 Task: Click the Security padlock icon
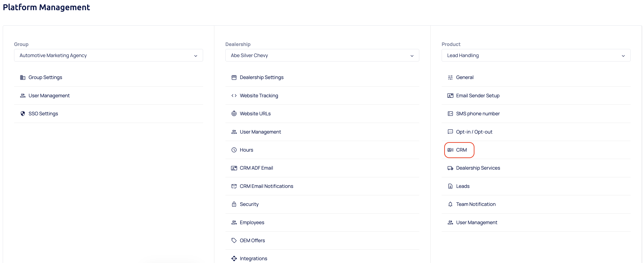[x=234, y=204]
